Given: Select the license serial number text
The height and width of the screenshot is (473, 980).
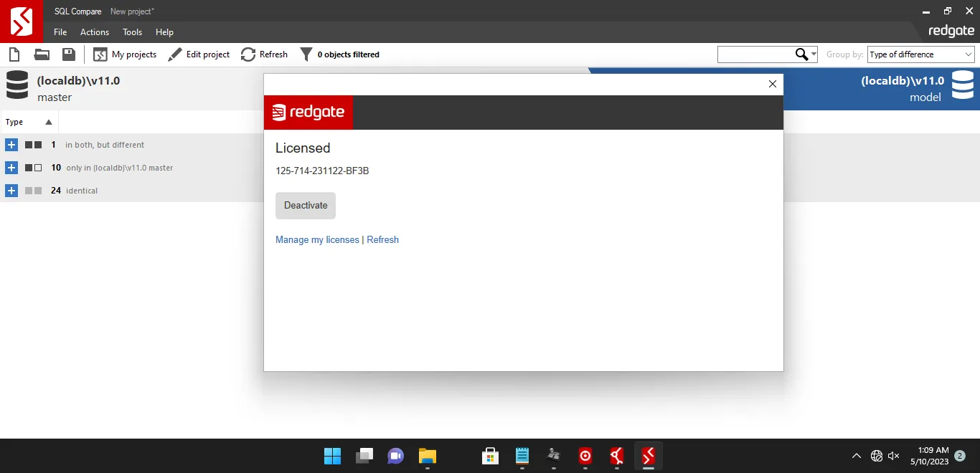Looking at the screenshot, I should point(322,171).
